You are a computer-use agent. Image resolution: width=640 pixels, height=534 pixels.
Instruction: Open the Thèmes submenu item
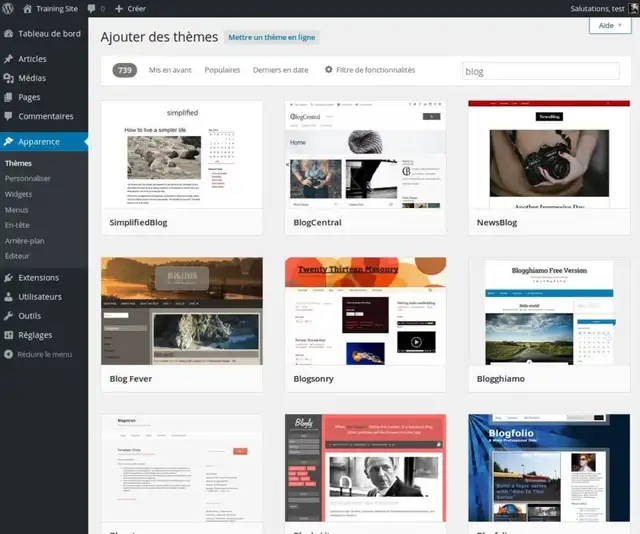pyautogui.click(x=18, y=163)
